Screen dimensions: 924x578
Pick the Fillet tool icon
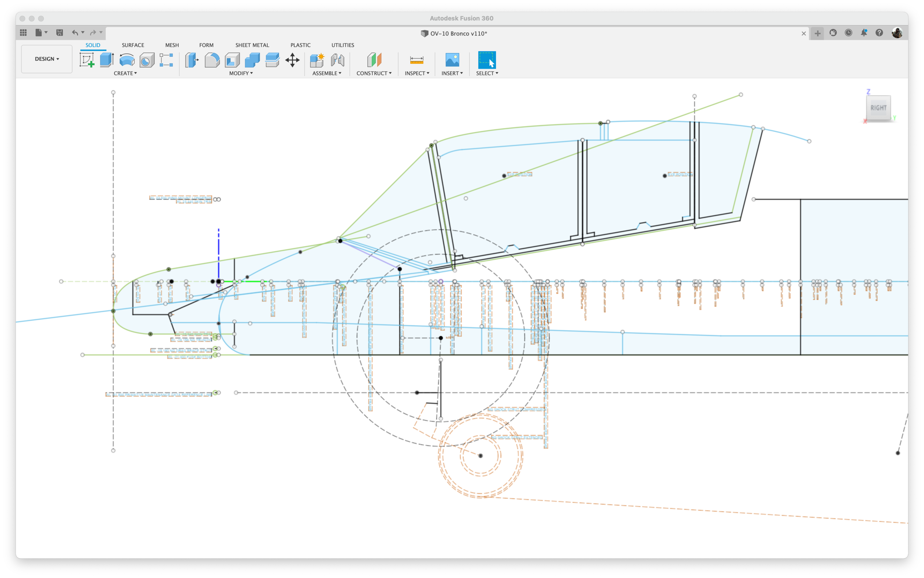point(212,60)
